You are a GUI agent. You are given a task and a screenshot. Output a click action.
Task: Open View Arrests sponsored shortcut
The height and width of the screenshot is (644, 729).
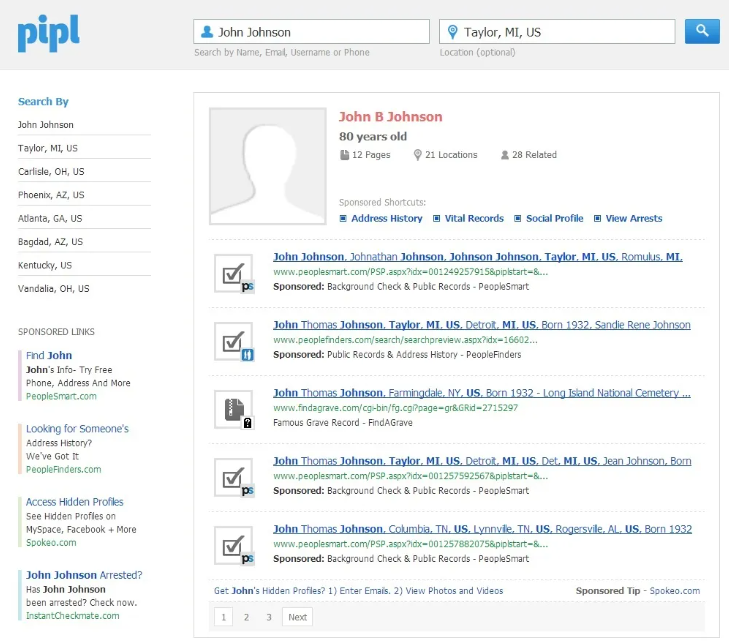pyautogui.click(x=634, y=219)
